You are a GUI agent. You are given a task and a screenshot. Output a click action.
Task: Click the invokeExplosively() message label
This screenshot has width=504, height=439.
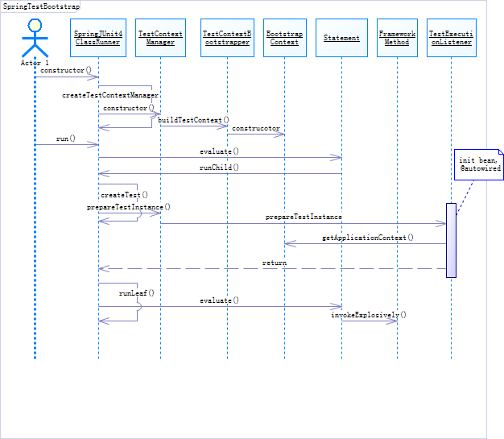pos(369,315)
